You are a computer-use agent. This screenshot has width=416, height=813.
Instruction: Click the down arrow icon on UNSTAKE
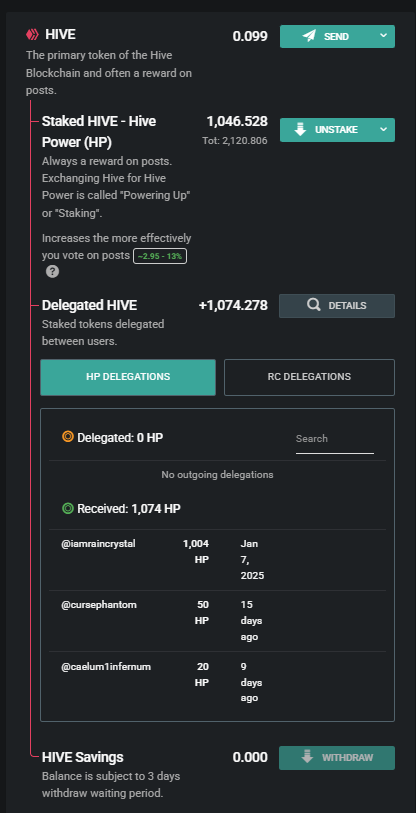(x=300, y=130)
